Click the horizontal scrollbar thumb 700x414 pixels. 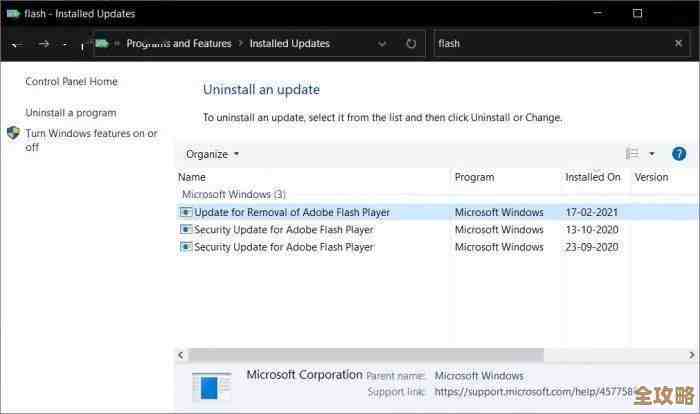[x=366, y=355]
